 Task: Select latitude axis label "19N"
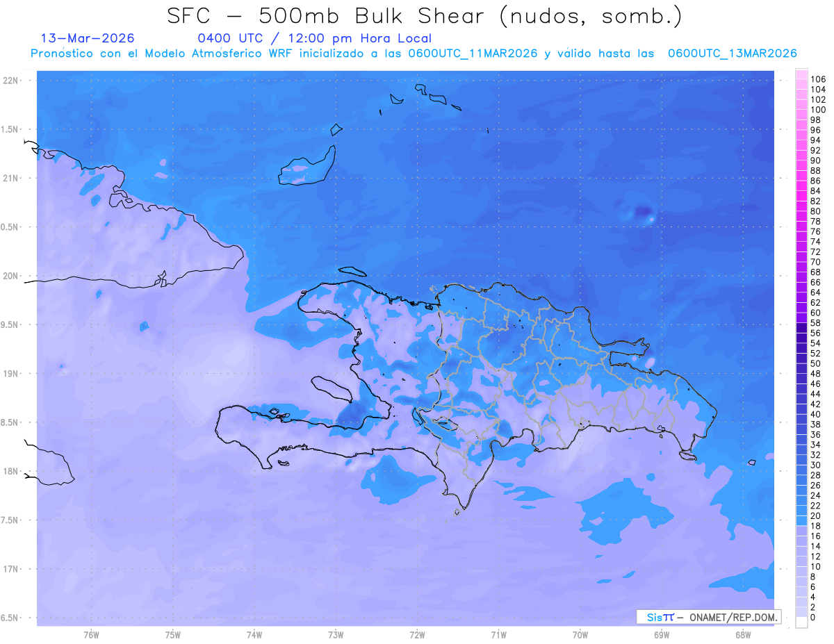coord(12,374)
